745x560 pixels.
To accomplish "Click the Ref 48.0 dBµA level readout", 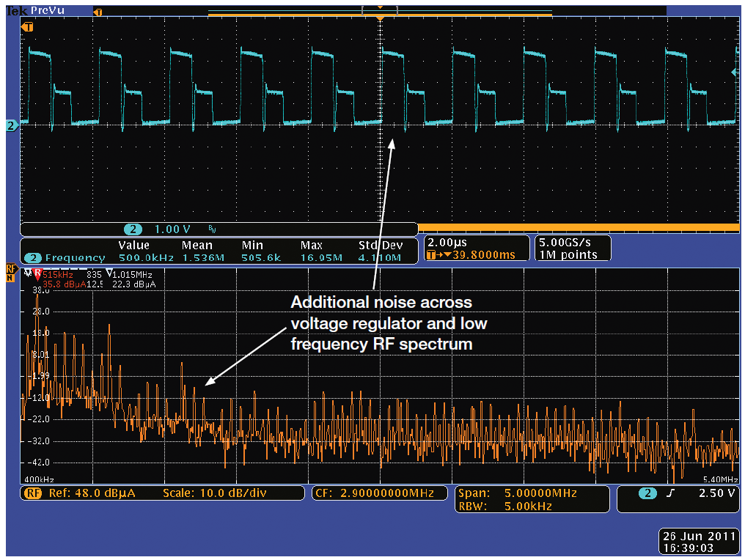I will pos(92,493).
